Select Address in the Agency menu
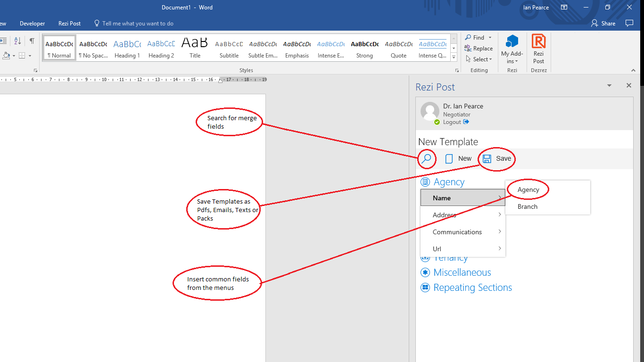This screenshot has width=644, height=362. coord(462,215)
